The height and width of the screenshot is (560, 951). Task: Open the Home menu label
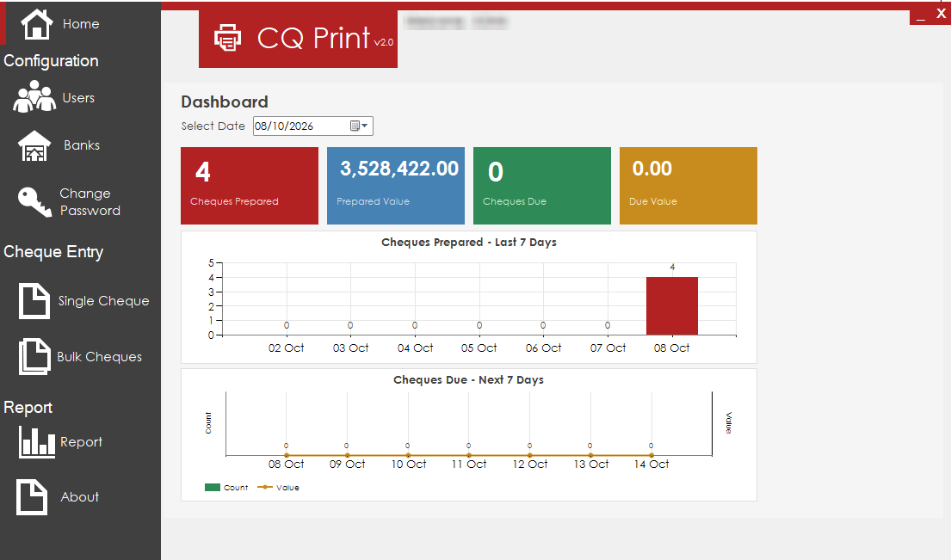pos(81,24)
